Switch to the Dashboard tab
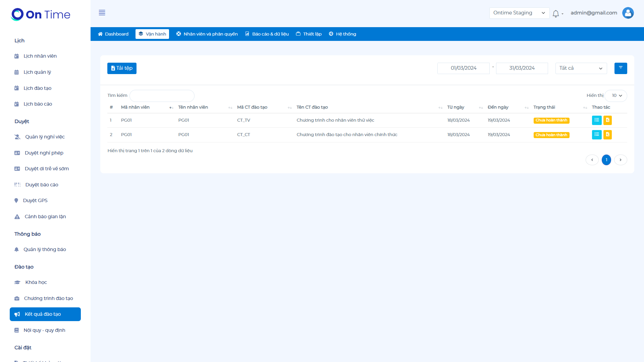644x362 pixels. (113, 34)
